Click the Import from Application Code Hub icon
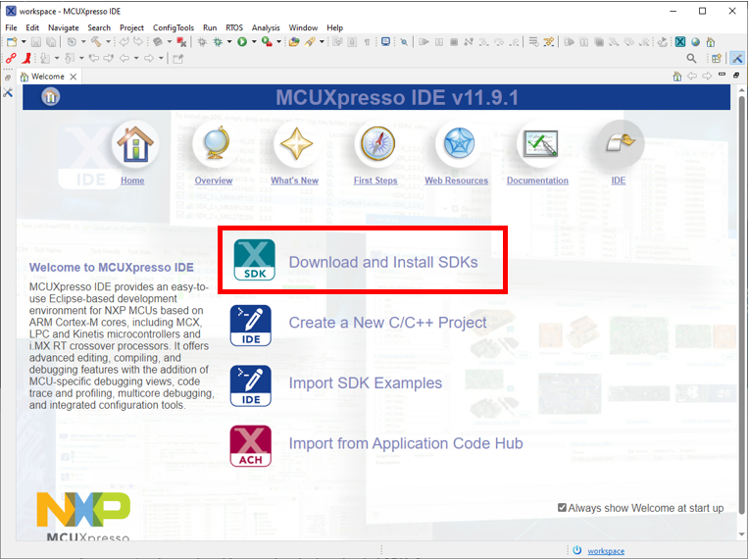 click(251, 445)
